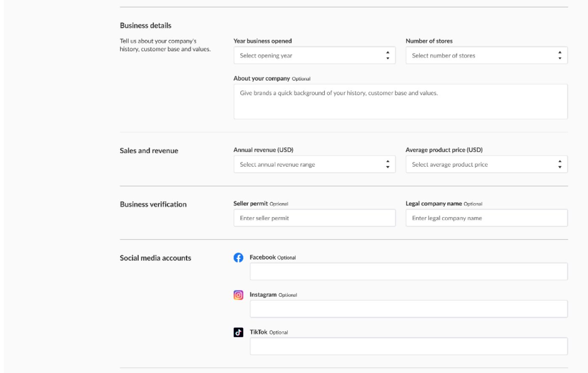Open the Select opening year dropdown

309,56
